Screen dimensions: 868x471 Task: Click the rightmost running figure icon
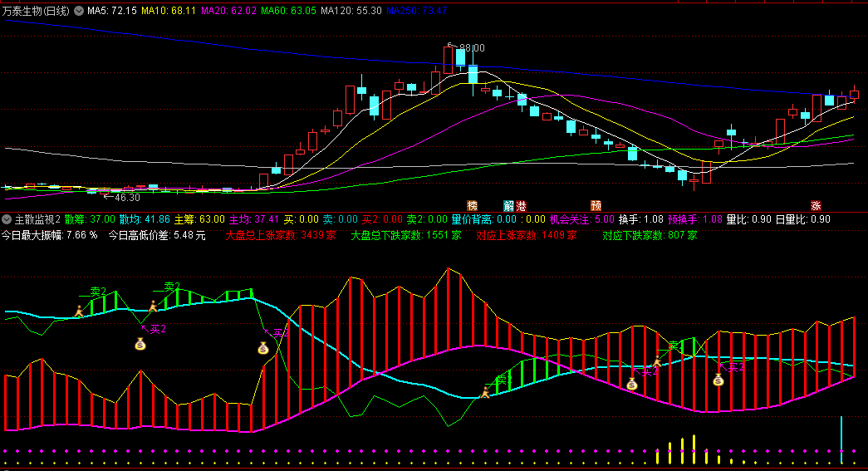point(657,361)
